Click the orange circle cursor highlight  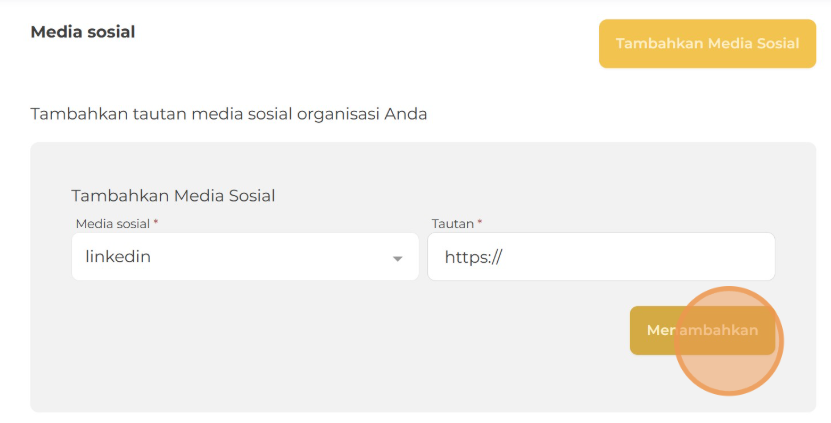coord(729,341)
